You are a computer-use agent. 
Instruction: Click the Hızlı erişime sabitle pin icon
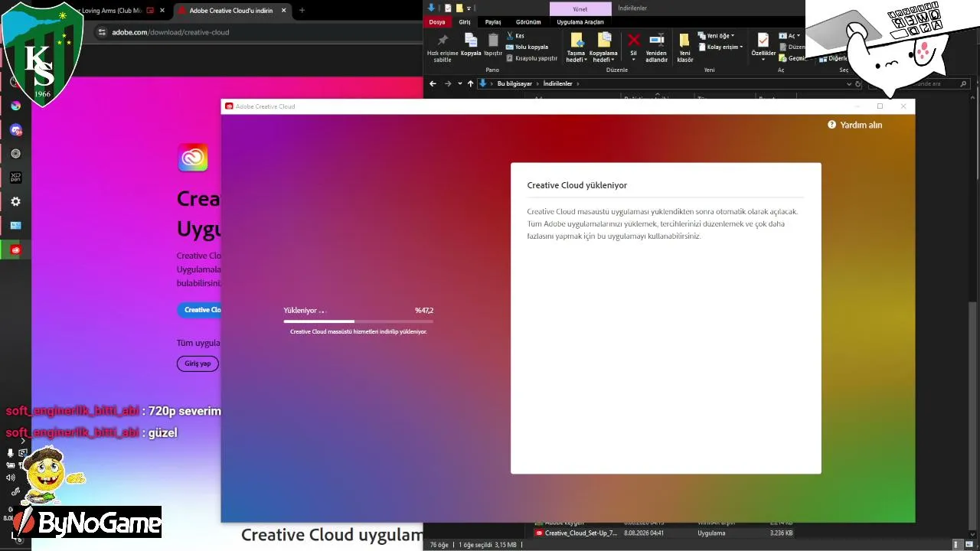[443, 41]
